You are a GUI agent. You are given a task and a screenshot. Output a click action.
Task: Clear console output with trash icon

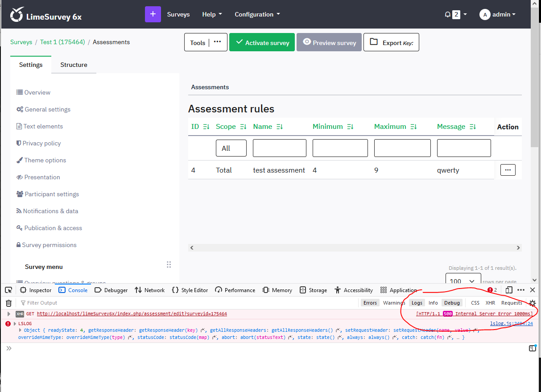click(x=8, y=303)
